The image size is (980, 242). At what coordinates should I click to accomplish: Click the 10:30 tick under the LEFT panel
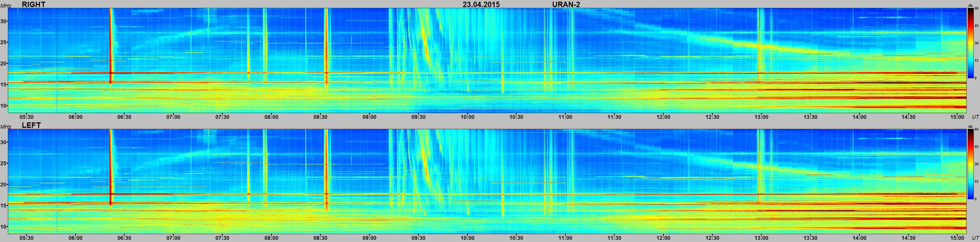point(516,238)
